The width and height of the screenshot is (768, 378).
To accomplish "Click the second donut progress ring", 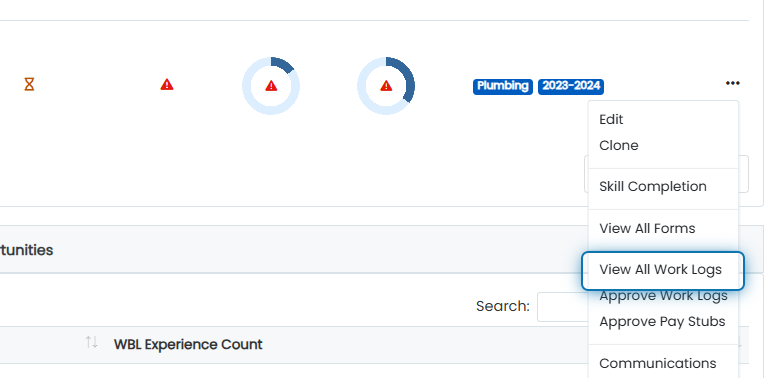I will point(386,86).
